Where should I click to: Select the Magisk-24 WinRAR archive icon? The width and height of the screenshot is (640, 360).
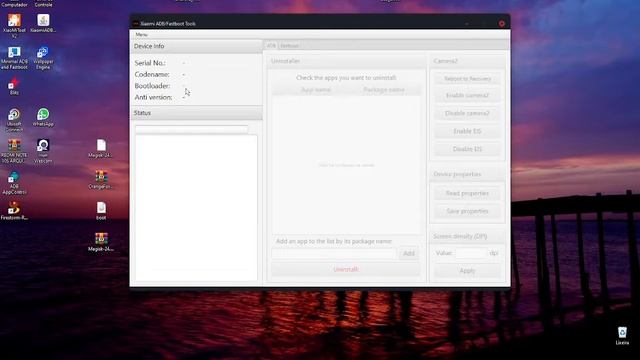pos(101,242)
